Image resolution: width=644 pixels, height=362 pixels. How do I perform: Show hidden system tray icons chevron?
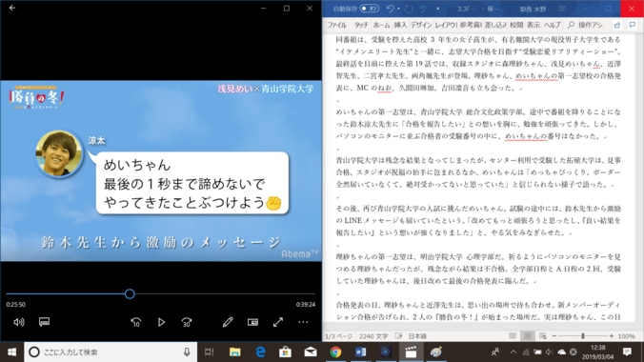point(513,352)
